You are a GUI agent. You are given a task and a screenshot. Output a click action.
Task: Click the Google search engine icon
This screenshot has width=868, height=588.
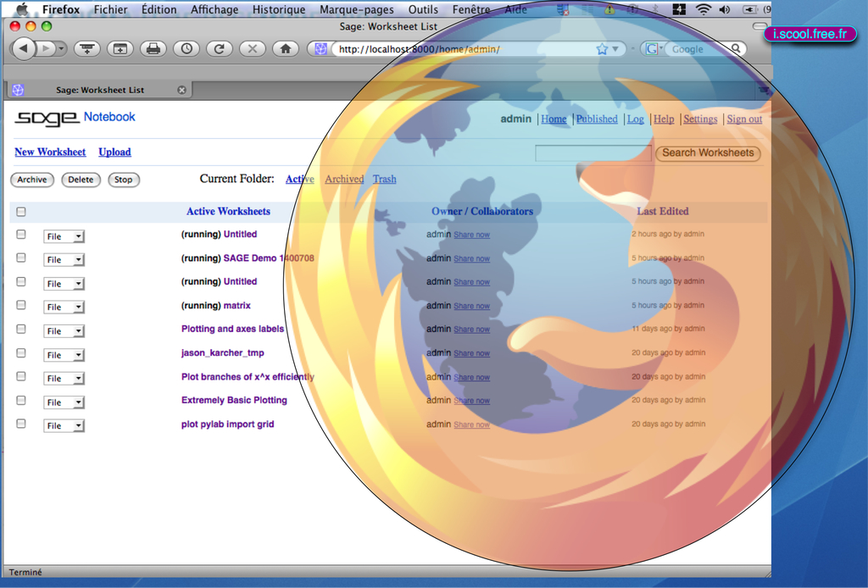[x=652, y=49]
